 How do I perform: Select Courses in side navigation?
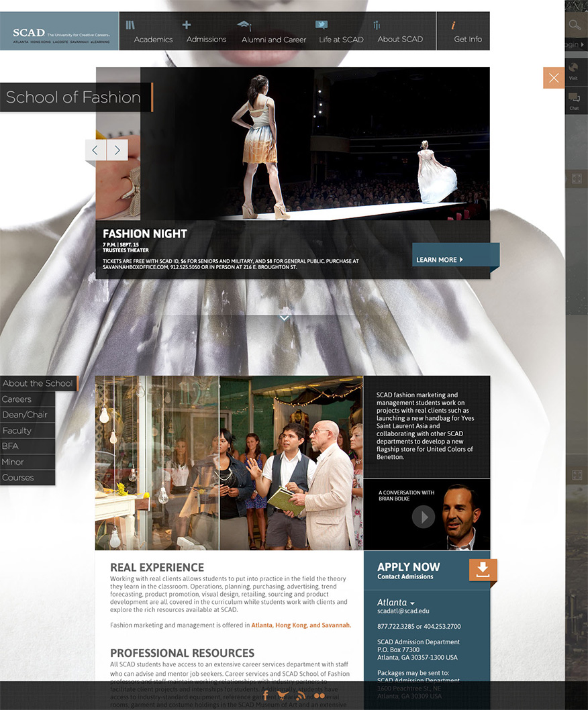pos(27,478)
